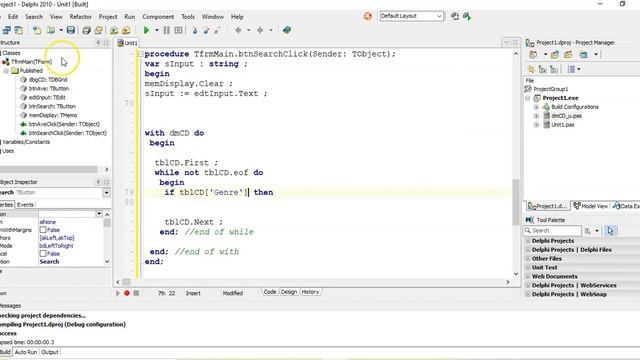Click the Project Manager View icon
Screen dimensions: 640x360
pyautogui.click(x=584, y=54)
